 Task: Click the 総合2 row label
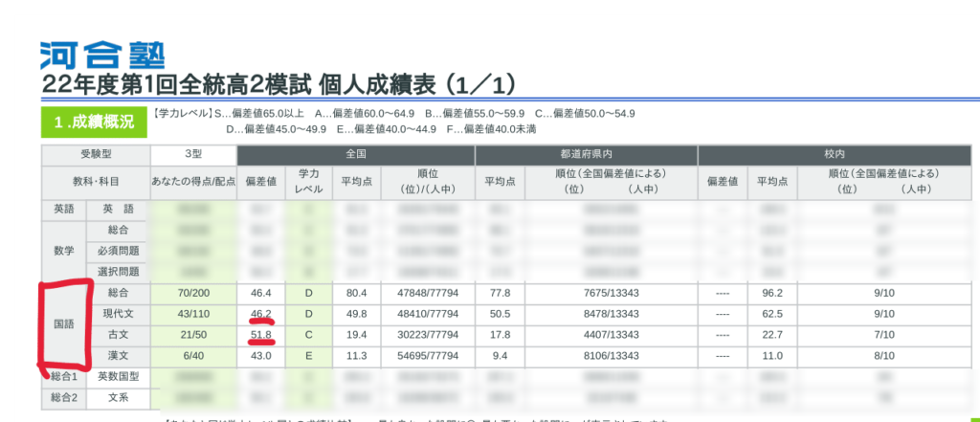63,398
